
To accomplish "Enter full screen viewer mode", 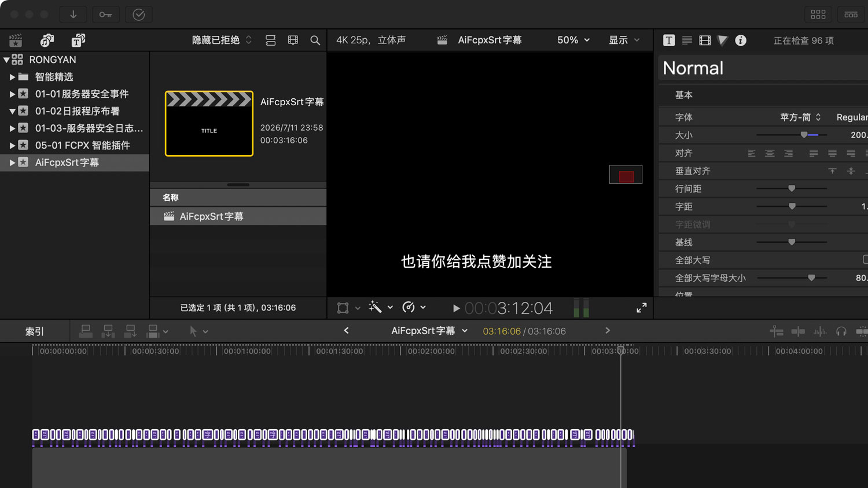I will tap(642, 308).
